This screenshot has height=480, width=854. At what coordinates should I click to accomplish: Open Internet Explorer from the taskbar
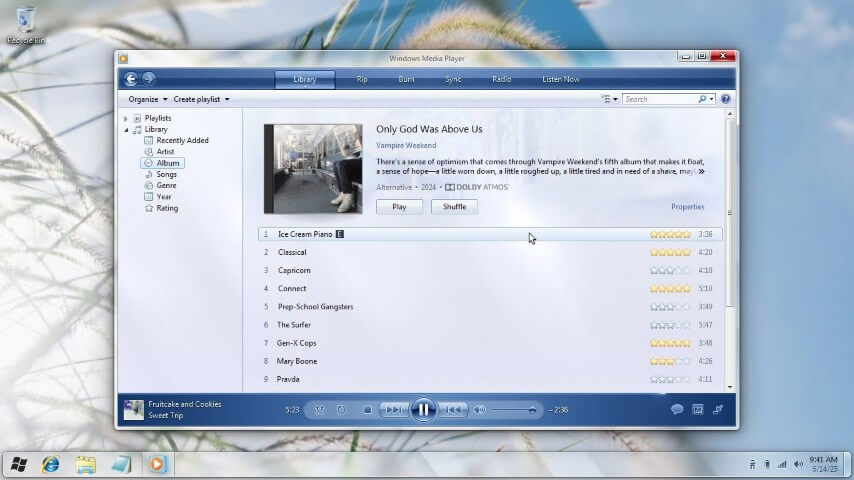coord(51,464)
